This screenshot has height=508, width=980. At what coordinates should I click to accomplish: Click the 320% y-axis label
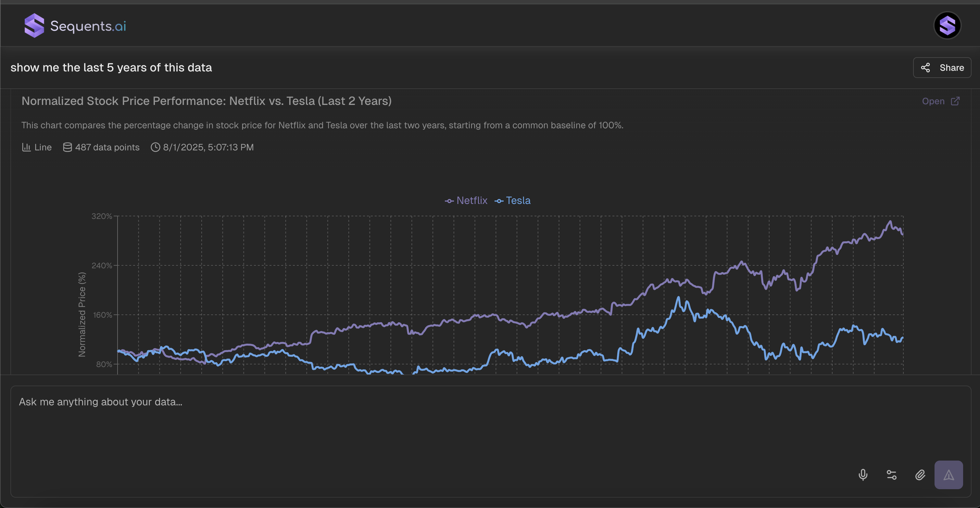(102, 216)
